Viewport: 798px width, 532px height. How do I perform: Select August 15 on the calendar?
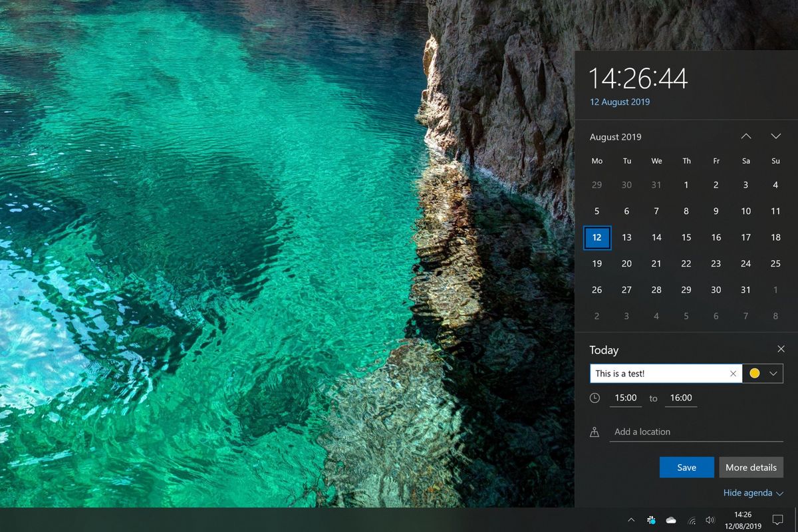click(686, 237)
